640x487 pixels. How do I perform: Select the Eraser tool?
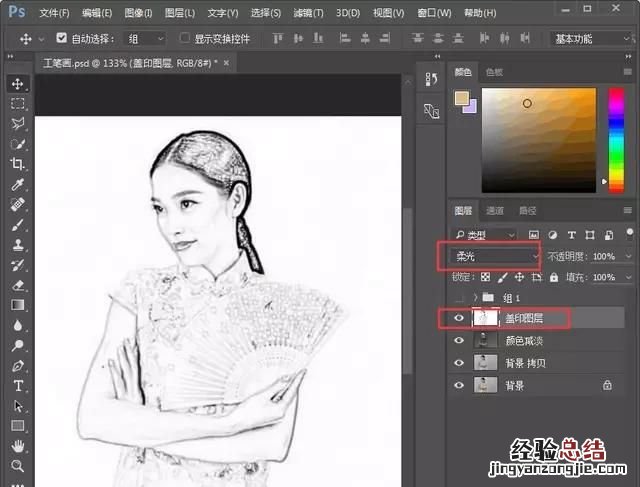tap(18, 285)
